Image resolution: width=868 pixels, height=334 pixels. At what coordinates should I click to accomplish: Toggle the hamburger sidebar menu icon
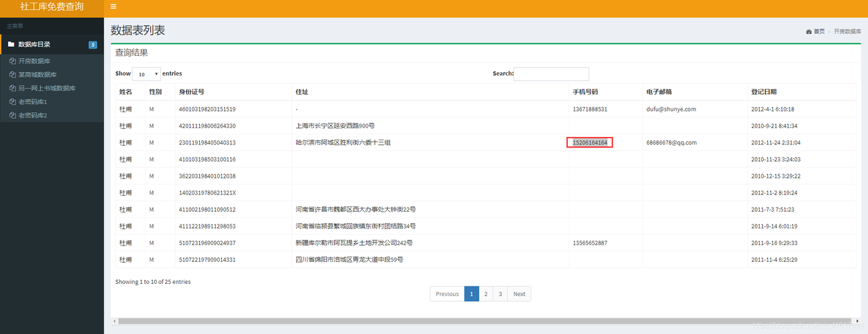(x=114, y=7)
